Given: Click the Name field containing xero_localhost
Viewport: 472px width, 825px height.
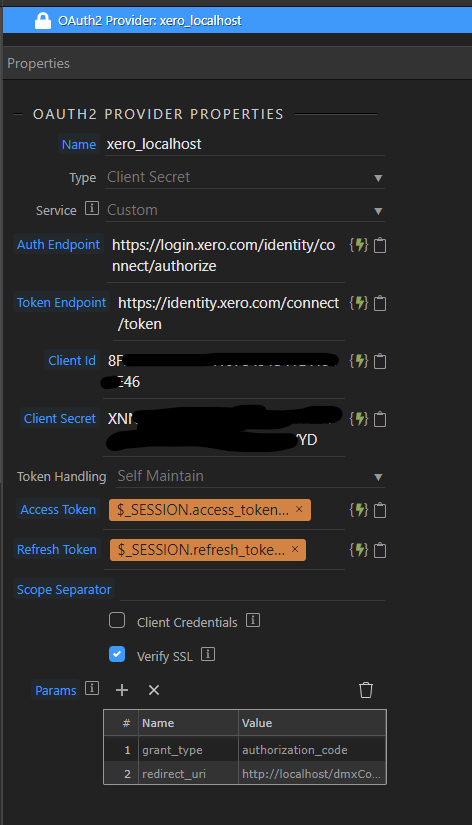Looking at the screenshot, I should 245,144.
